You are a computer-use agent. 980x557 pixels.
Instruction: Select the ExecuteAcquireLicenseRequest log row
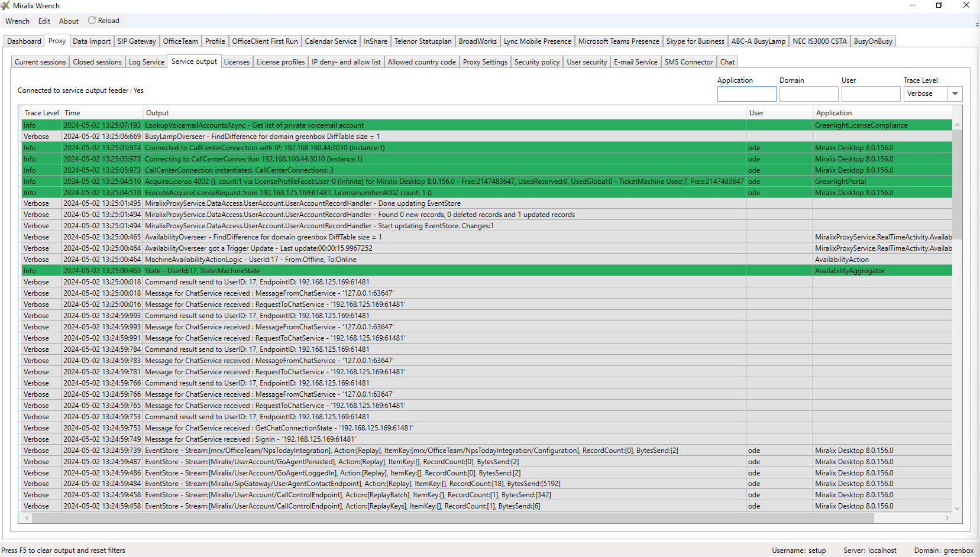click(487, 193)
